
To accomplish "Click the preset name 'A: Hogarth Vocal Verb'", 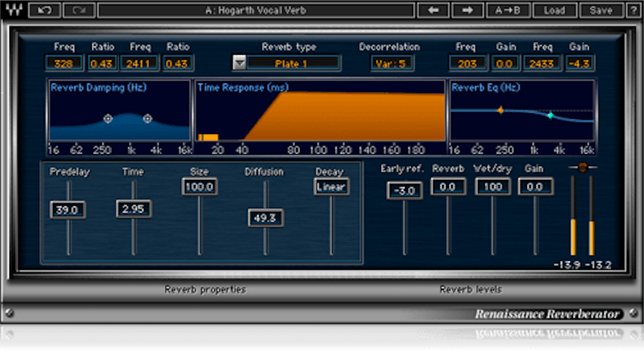I will (x=256, y=10).
